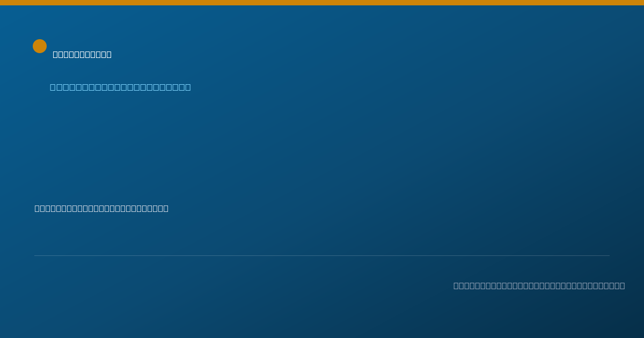Click the gray footer text at bottom right

point(539,285)
